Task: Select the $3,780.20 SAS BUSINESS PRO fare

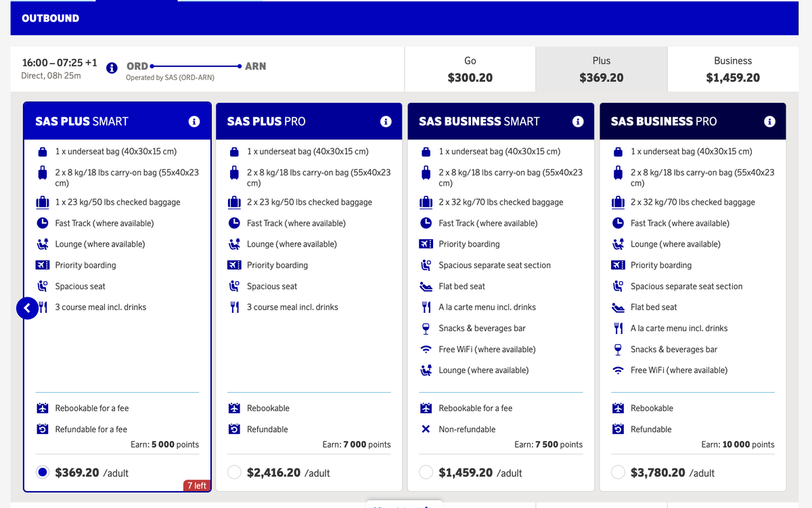Action: [617, 472]
